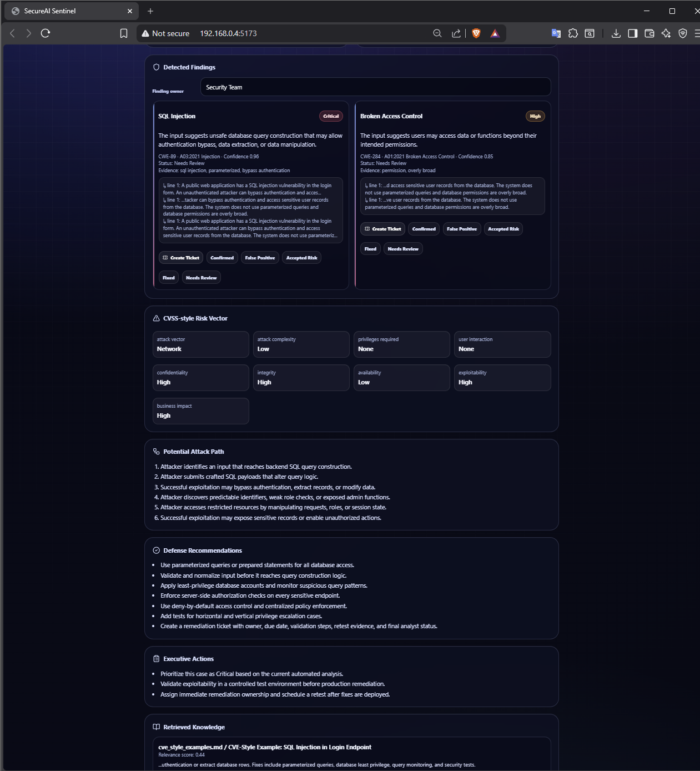Click the exploitability High cell
The height and width of the screenshot is (771, 700).
pyautogui.click(x=502, y=378)
